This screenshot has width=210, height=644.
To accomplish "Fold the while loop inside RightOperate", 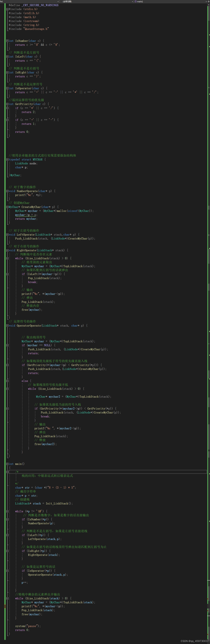I will pos(7,259).
